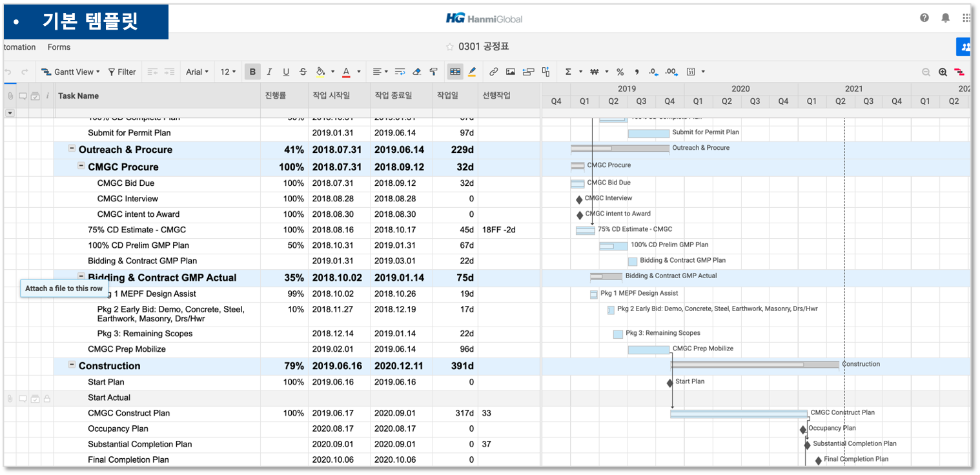
Task: Collapse the Outreach & Procure group
Action: click(x=72, y=149)
